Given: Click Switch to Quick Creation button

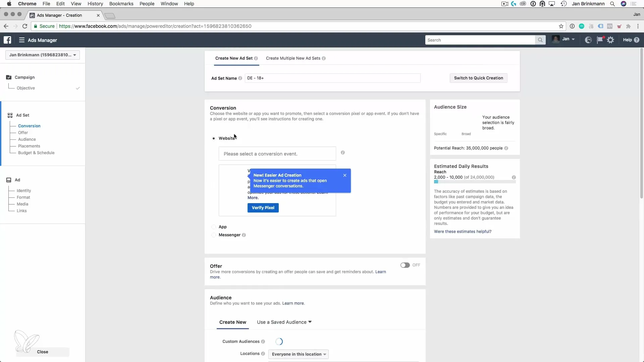Looking at the screenshot, I should [478, 78].
